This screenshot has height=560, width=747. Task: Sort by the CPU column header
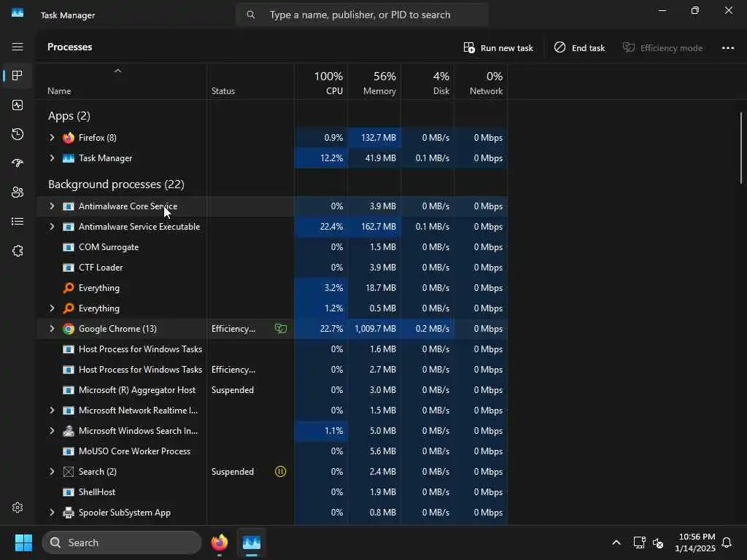(x=321, y=83)
